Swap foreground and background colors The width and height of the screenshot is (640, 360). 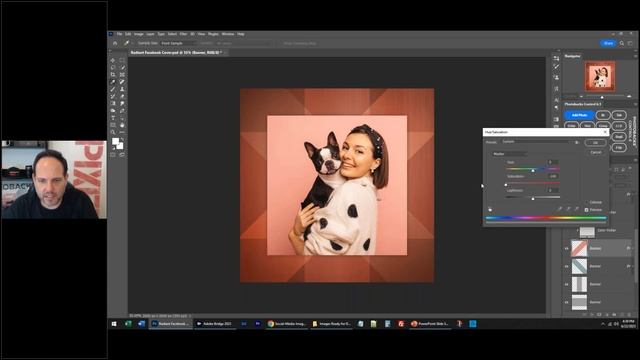pos(122,139)
